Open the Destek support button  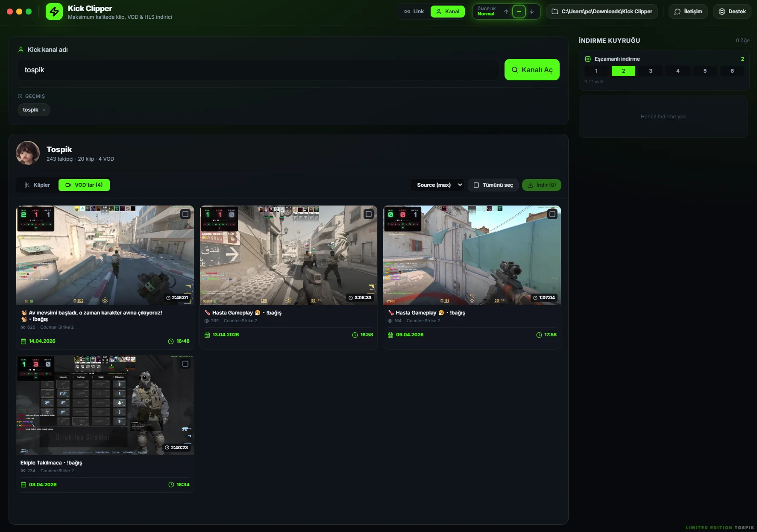point(732,12)
